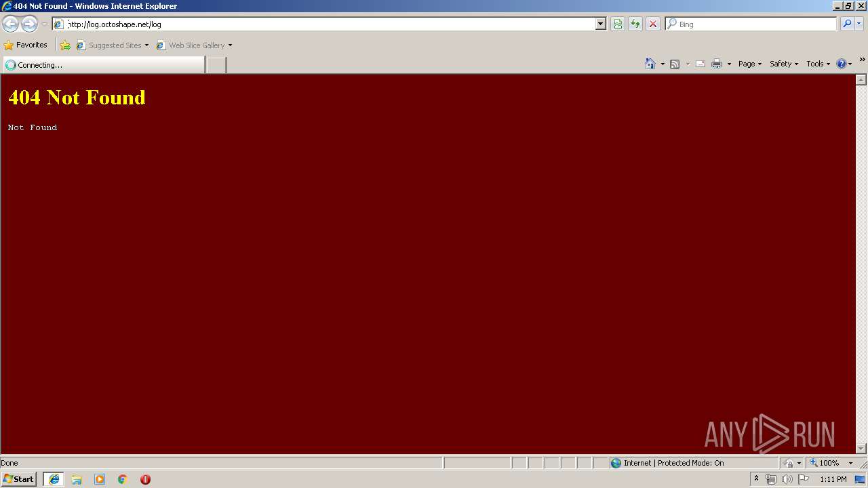Expand the Home button dropdown arrow
This screenshot has width=868, height=488.
tap(663, 64)
